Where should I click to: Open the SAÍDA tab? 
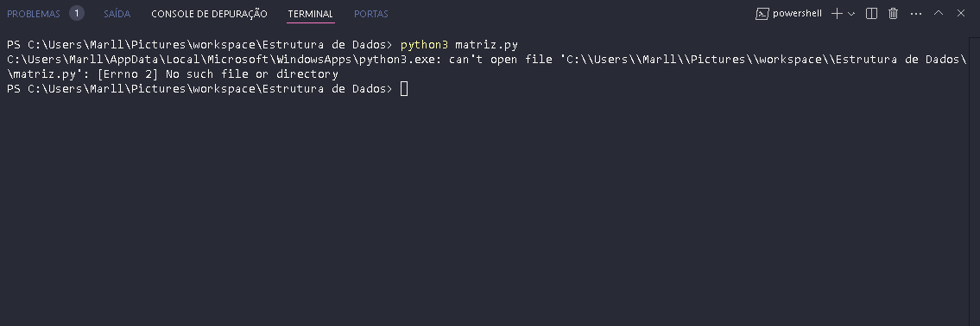(117, 14)
